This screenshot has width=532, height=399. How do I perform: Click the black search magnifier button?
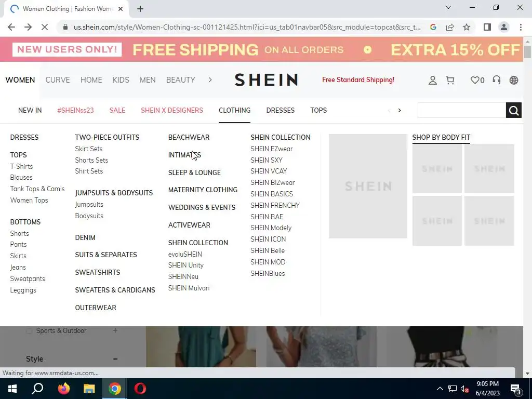point(513,110)
